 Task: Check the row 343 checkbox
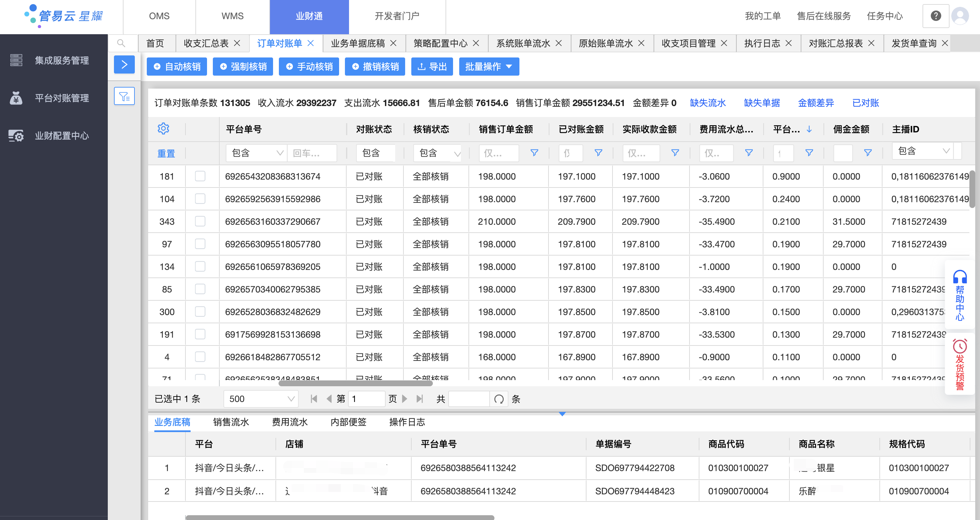point(200,221)
